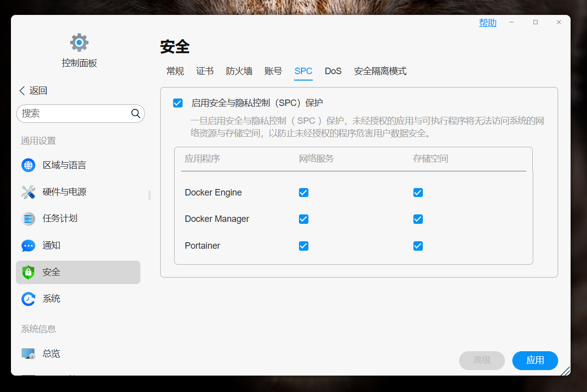The height and width of the screenshot is (392, 587).
Task: Uncheck Docker Engine storage space access
Action: point(418,193)
